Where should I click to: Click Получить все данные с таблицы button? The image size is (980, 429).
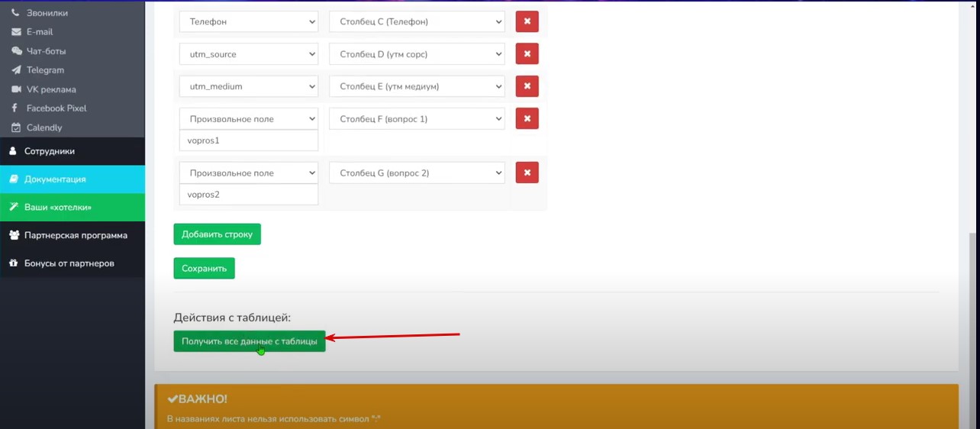(x=249, y=341)
